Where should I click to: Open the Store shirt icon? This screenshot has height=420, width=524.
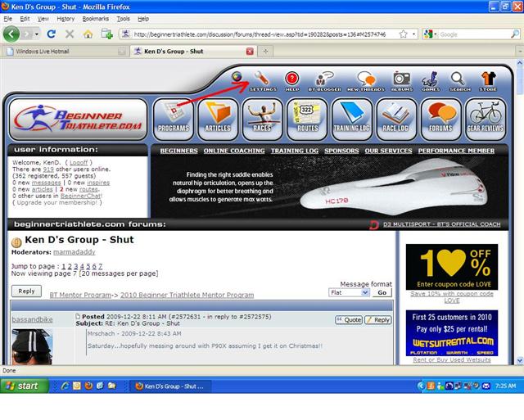click(x=488, y=81)
